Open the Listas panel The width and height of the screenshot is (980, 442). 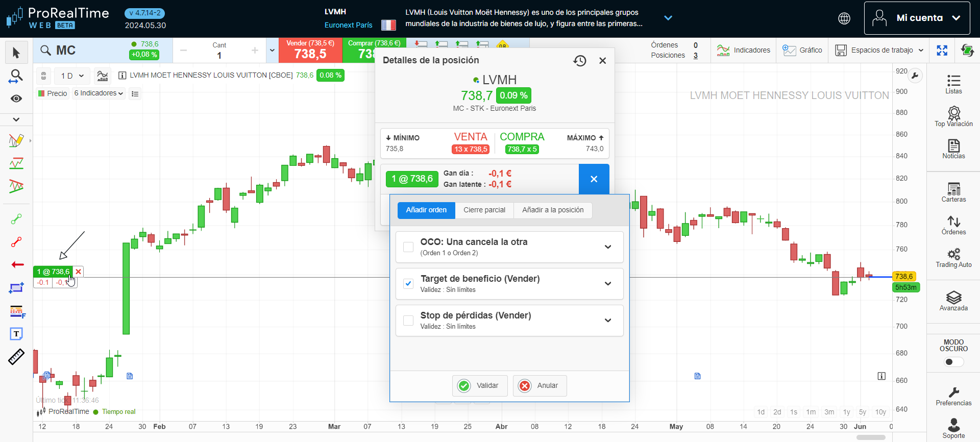point(953,84)
